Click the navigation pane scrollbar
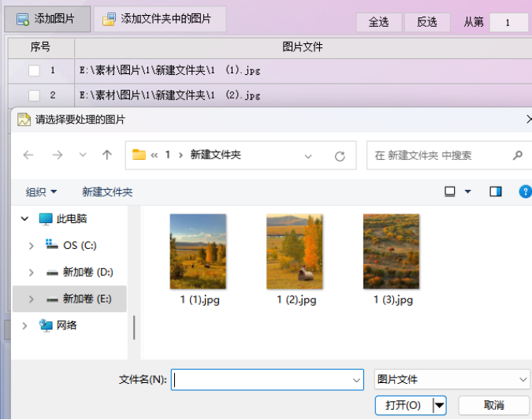The width and height of the screenshot is (532, 420). tap(134, 328)
